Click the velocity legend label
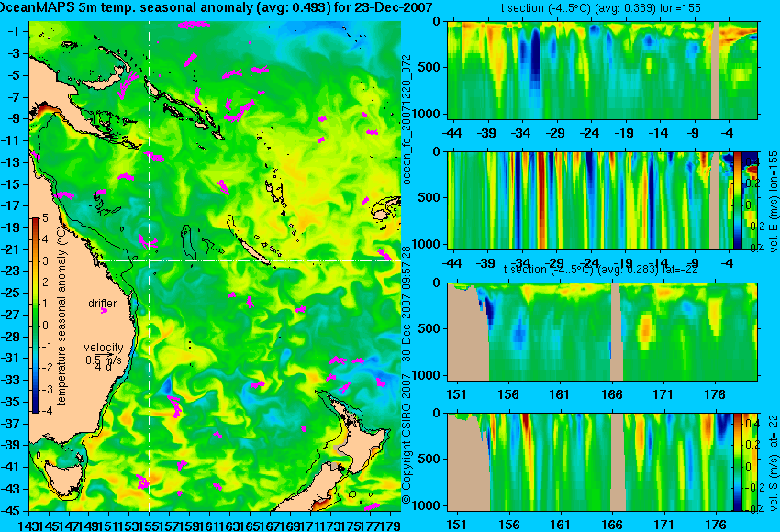The image size is (780, 532). point(103,348)
